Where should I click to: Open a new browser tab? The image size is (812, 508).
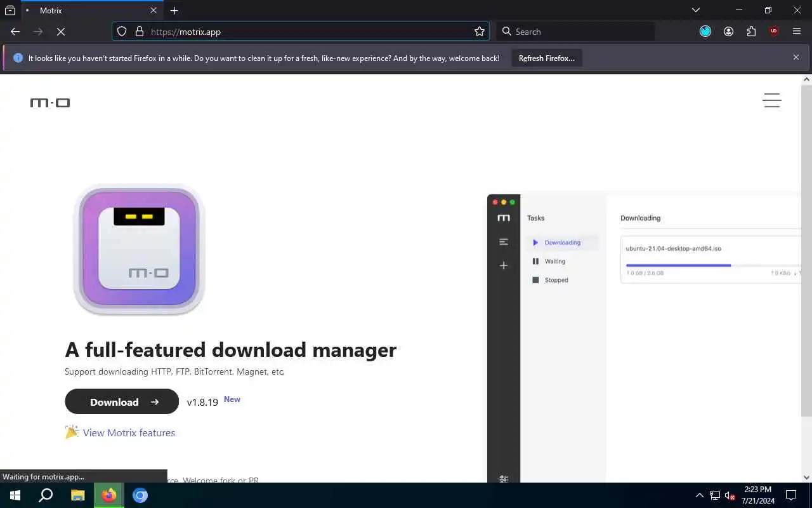click(x=174, y=11)
